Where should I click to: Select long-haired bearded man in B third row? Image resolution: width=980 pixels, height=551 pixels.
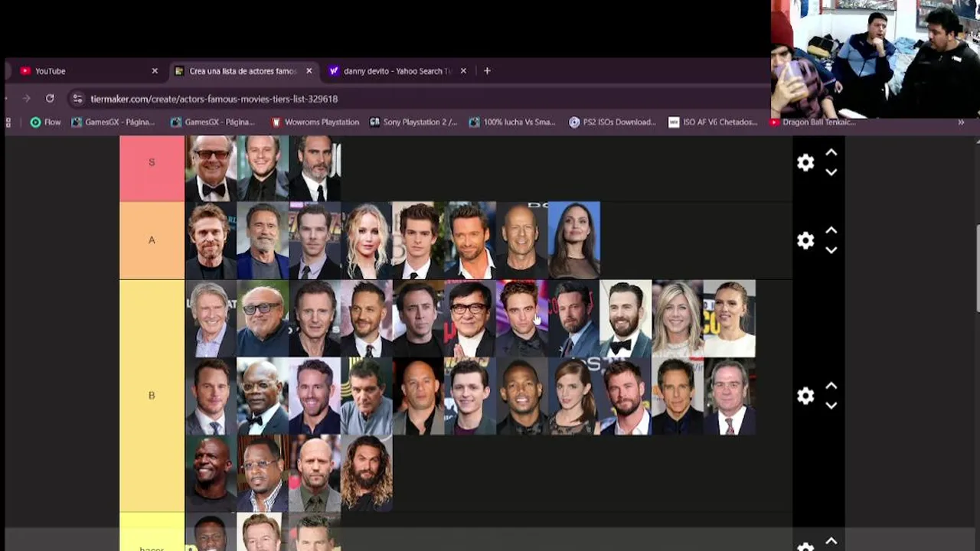[367, 473]
